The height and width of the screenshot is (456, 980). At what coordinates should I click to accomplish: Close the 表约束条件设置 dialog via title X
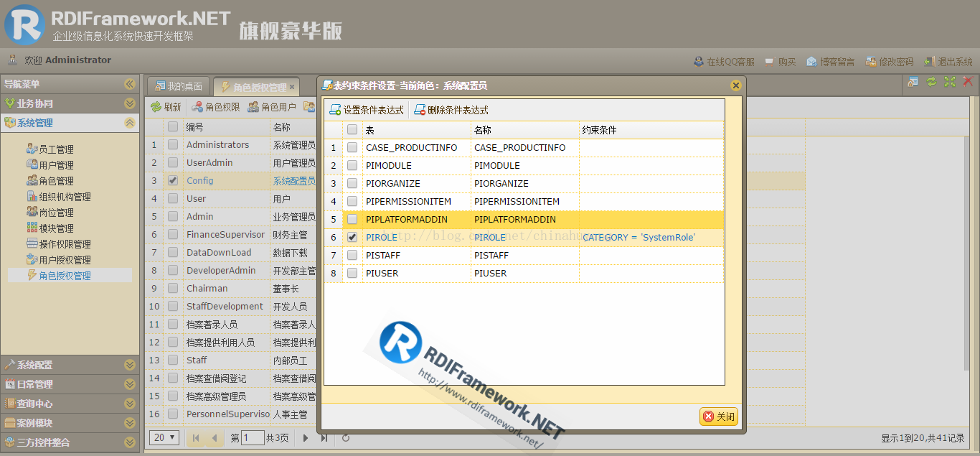tap(735, 85)
